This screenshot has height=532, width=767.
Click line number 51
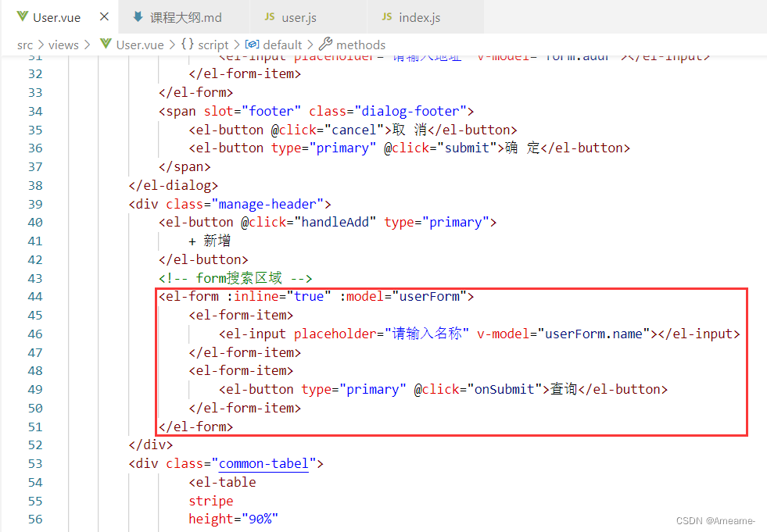35,427
